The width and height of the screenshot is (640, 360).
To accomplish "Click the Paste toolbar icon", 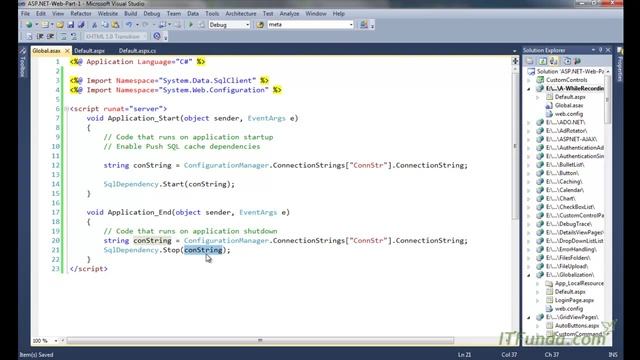I will pyautogui.click(x=116, y=25).
